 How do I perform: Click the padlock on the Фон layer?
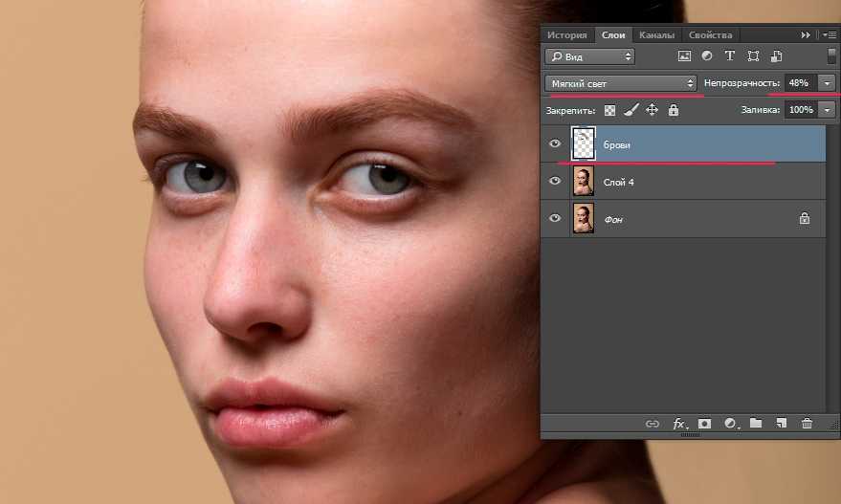coord(804,218)
